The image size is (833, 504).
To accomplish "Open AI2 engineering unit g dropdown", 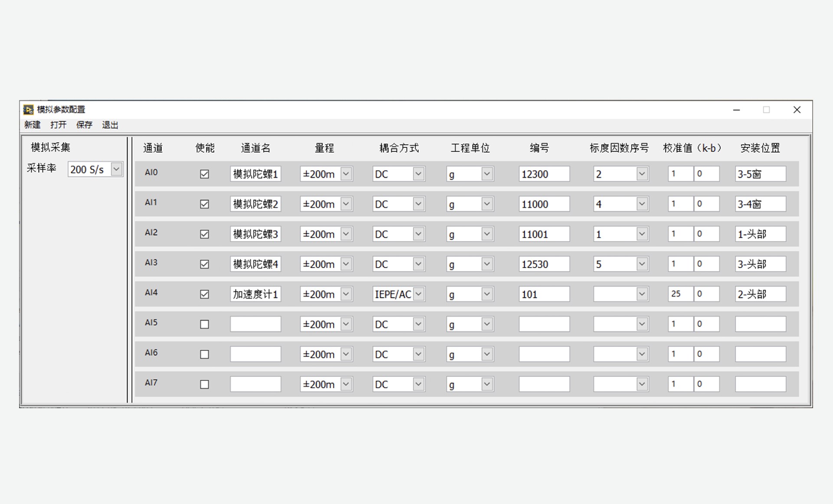I will [487, 234].
